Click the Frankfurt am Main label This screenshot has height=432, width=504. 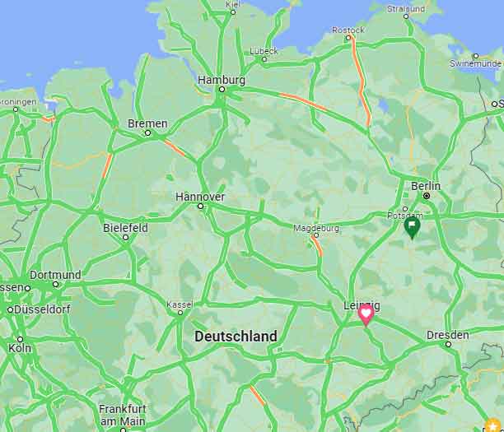(x=123, y=415)
